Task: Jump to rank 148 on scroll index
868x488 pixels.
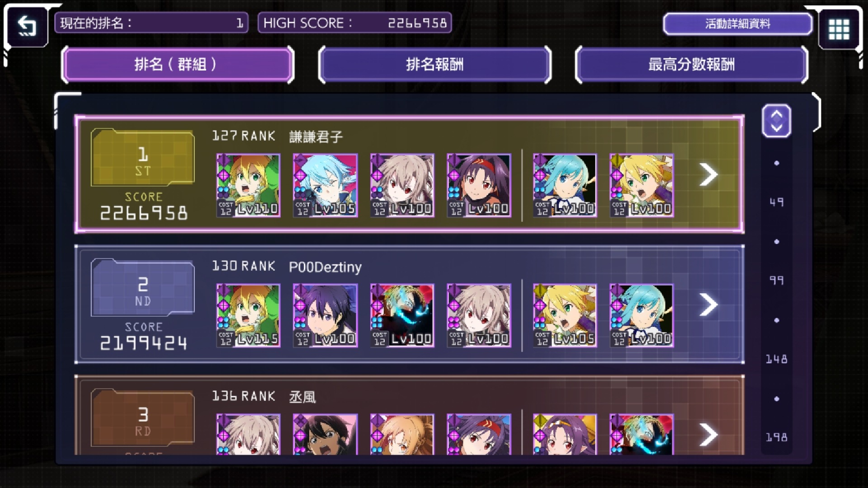Action: click(x=776, y=359)
